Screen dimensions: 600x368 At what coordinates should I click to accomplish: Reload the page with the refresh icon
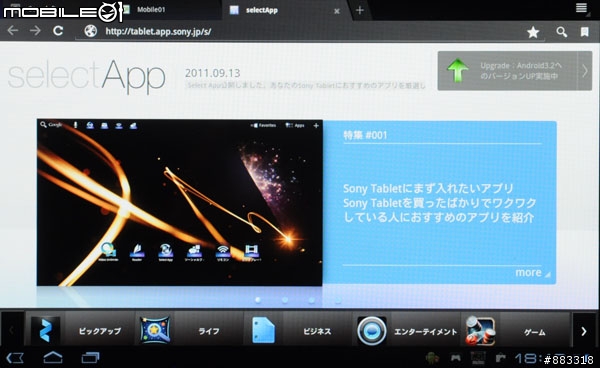[58, 31]
